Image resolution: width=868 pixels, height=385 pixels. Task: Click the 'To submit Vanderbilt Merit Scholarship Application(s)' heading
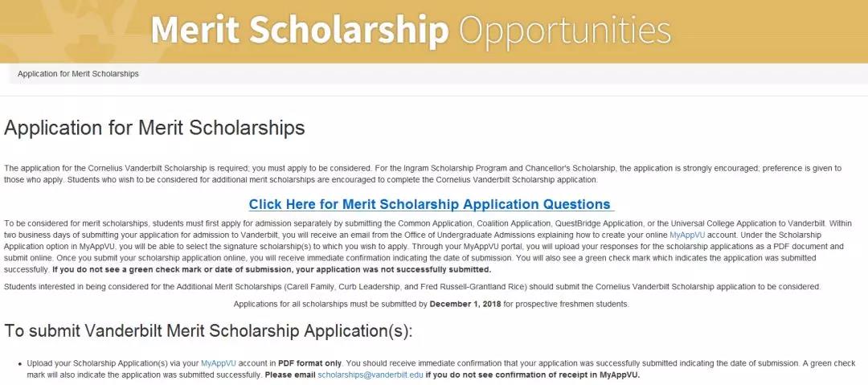tap(208, 331)
